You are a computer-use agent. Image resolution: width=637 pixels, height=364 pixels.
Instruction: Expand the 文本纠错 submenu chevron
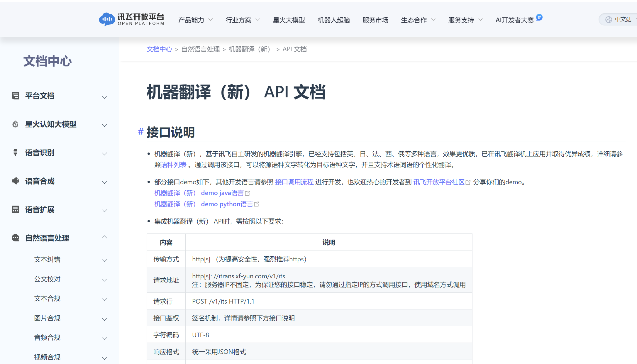pyautogui.click(x=104, y=260)
